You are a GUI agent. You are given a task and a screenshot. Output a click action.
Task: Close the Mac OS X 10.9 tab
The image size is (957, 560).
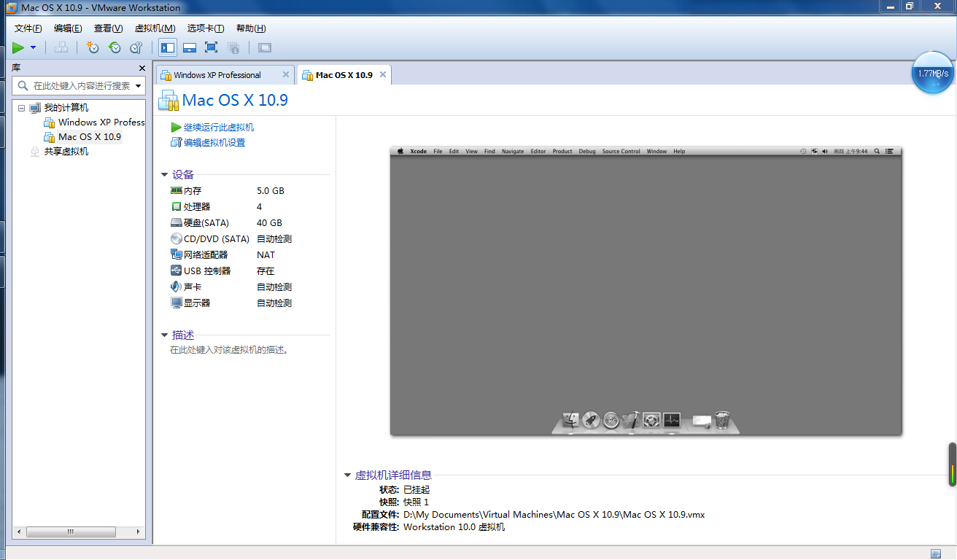tap(383, 74)
